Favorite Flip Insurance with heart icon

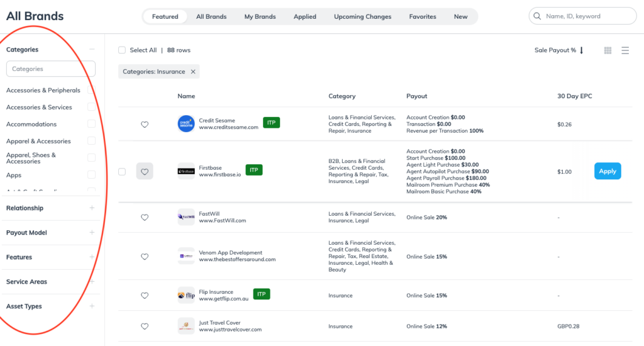point(145,296)
